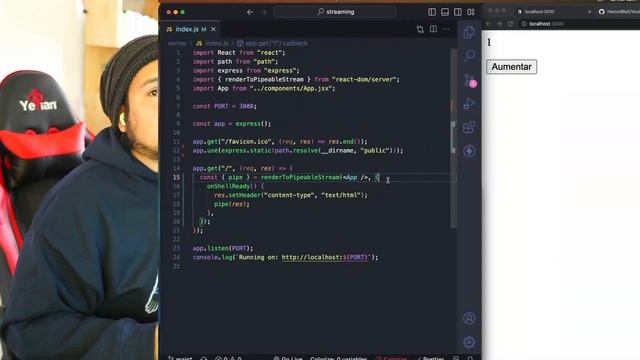The image size is (640, 360).
Task: Click the http://localhost link on line 24
Action: pyautogui.click(x=325, y=257)
